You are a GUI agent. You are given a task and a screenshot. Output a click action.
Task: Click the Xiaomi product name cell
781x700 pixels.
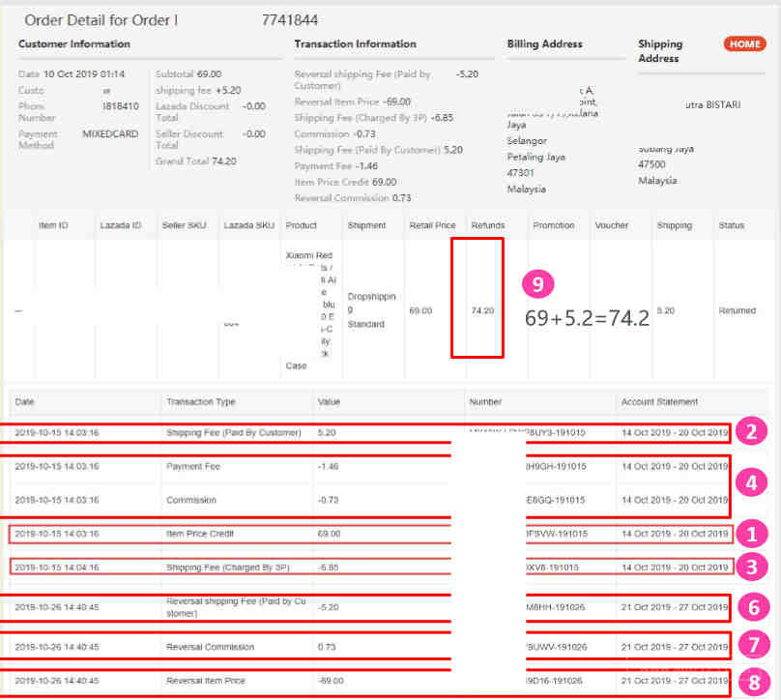[x=311, y=310]
